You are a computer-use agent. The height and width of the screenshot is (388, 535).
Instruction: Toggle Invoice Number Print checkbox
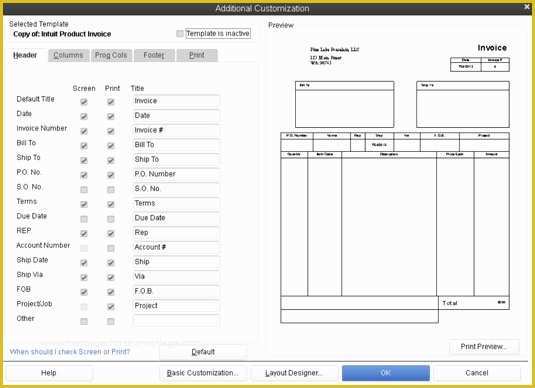[111, 131]
